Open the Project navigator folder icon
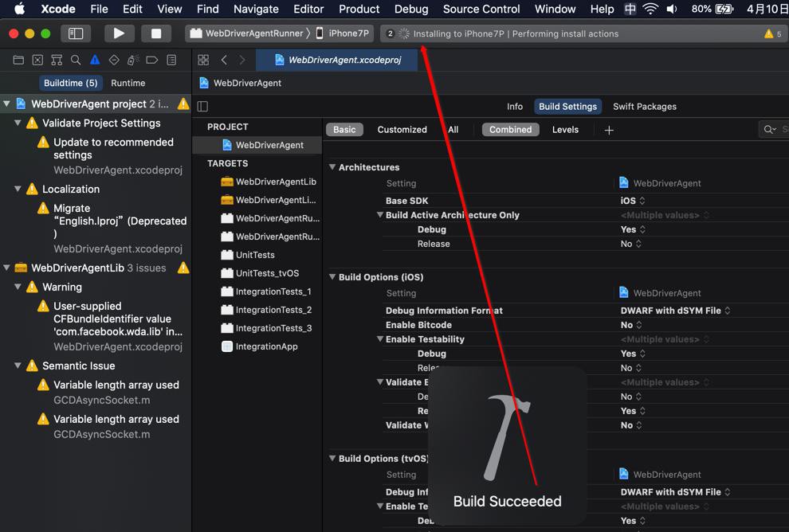789x532 pixels. [x=18, y=61]
